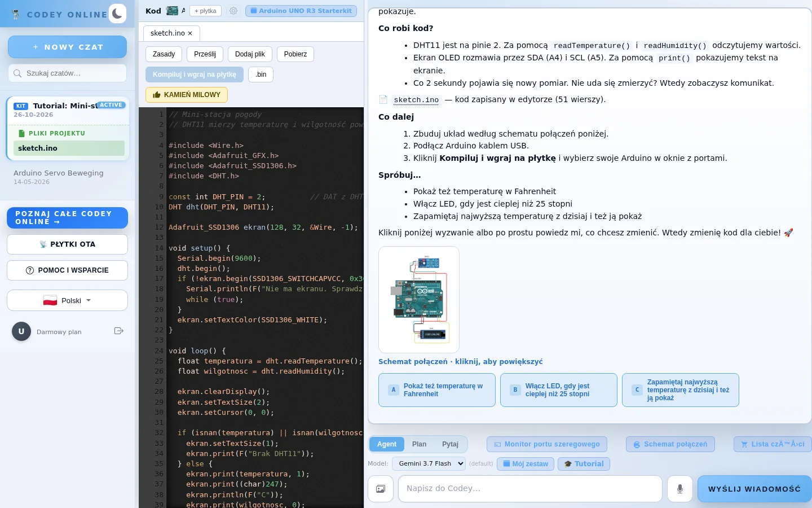This screenshot has width=812, height=508.
Task: Click the sketch.ino file icon in the chat
Action: coord(383,100)
